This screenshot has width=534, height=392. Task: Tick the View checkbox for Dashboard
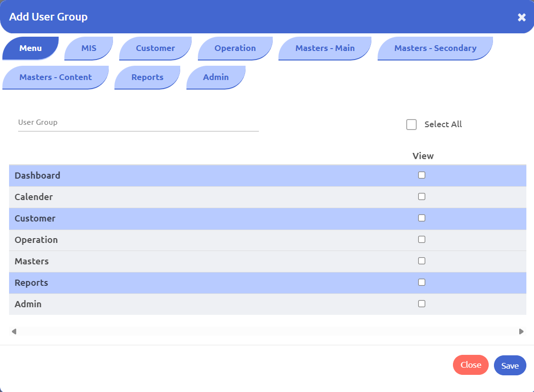[421, 175]
